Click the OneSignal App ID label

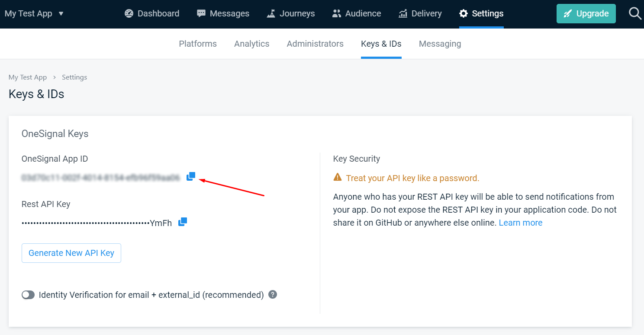tap(55, 159)
